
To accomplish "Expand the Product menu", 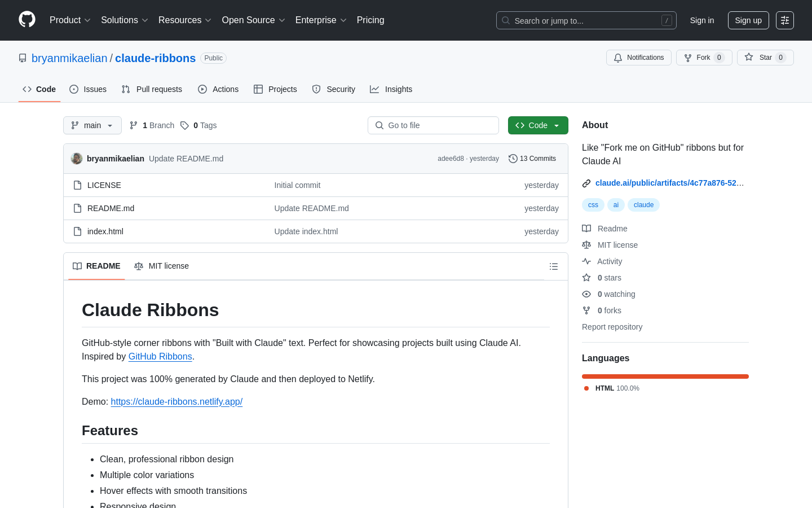I will [x=70, y=20].
